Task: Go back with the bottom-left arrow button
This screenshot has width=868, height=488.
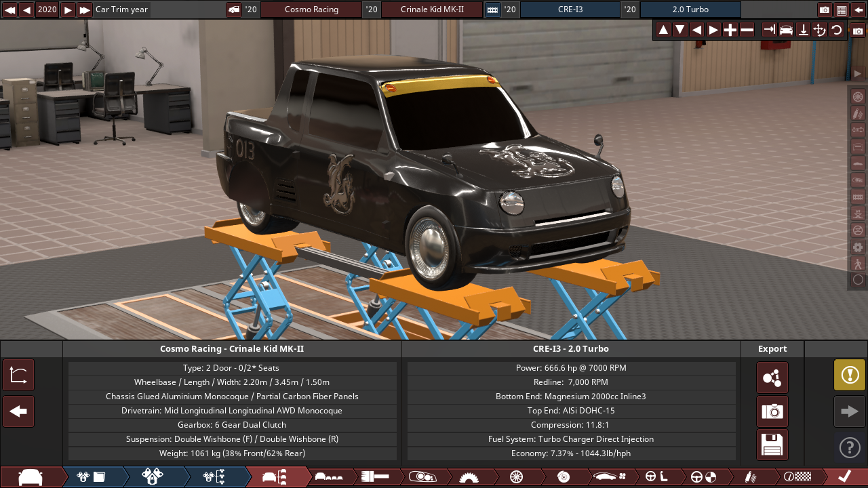Action: 18,411
